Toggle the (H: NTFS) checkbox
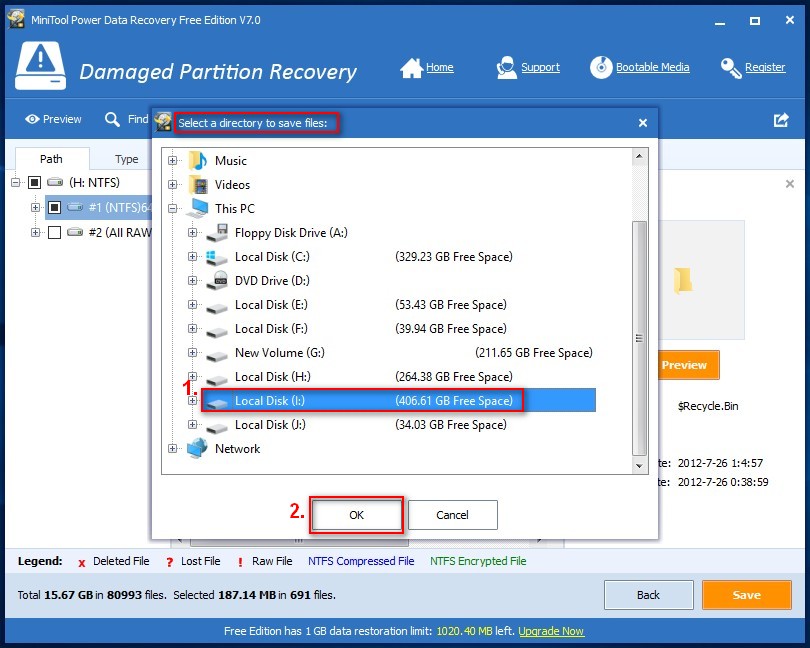Screen dimensions: 810x648 coord(35,182)
